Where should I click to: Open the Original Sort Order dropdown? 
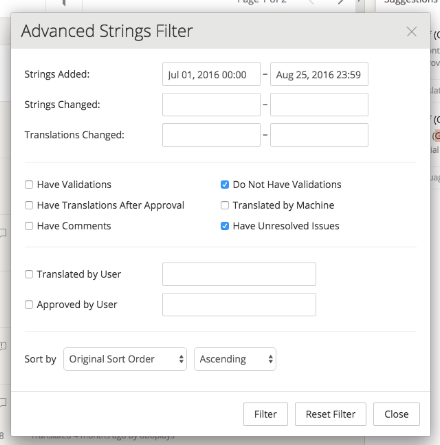point(125,359)
